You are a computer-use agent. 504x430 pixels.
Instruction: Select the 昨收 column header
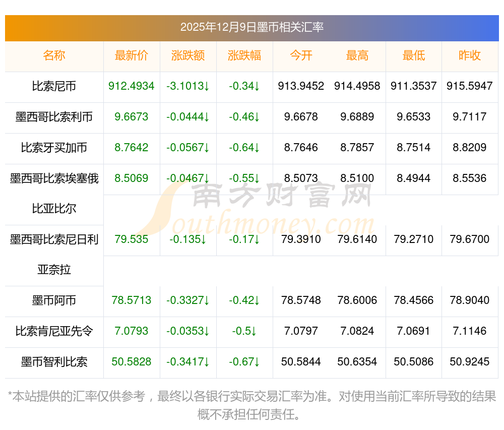470,55
